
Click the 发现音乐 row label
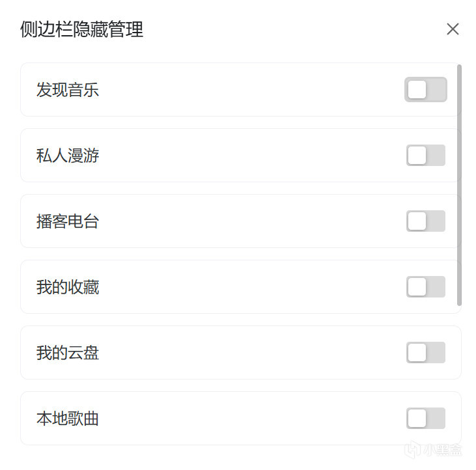pyautogui.click(x=68, y=90)
